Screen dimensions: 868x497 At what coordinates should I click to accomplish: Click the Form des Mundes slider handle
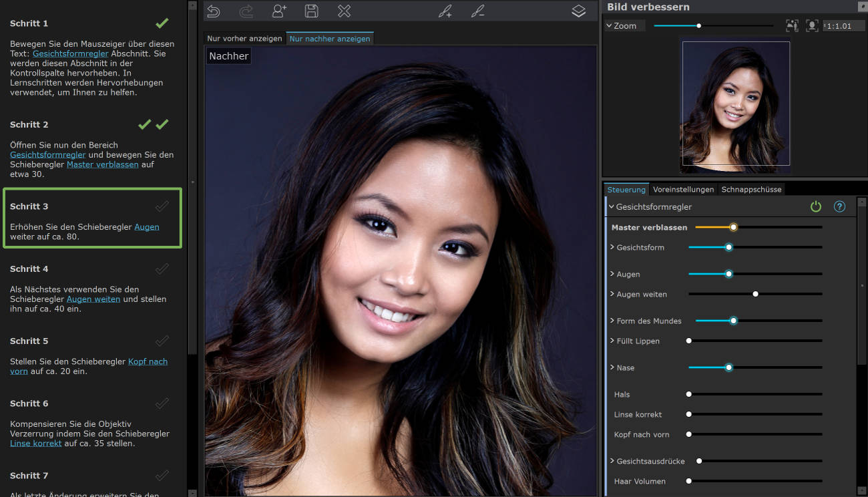(733, 321)
